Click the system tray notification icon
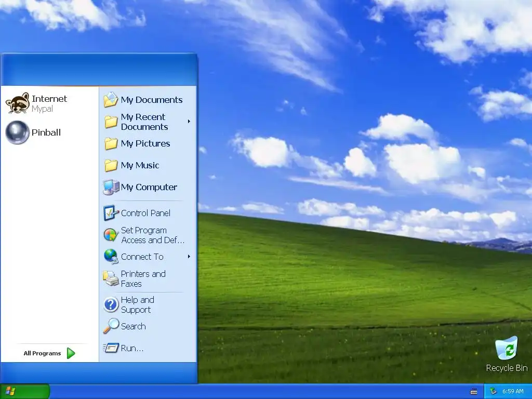 tap(494, 391)
